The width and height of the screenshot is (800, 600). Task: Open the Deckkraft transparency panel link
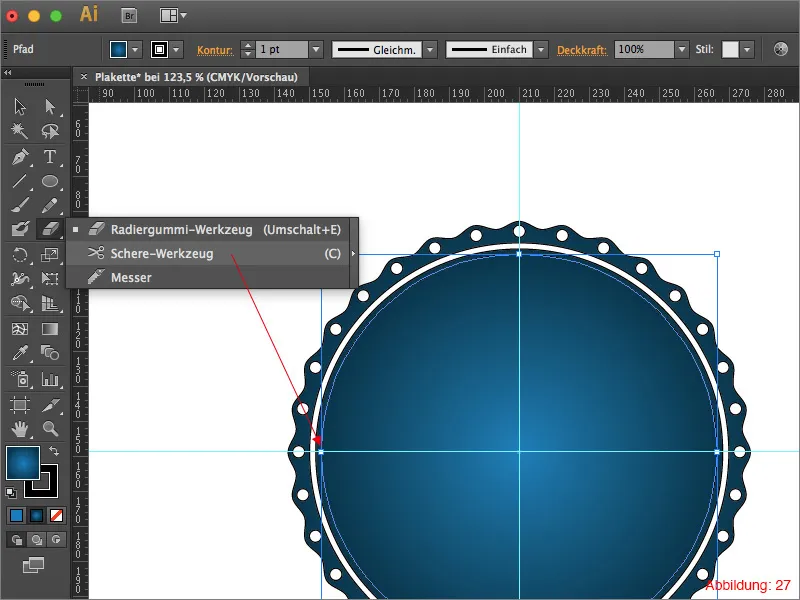[582, 50]
